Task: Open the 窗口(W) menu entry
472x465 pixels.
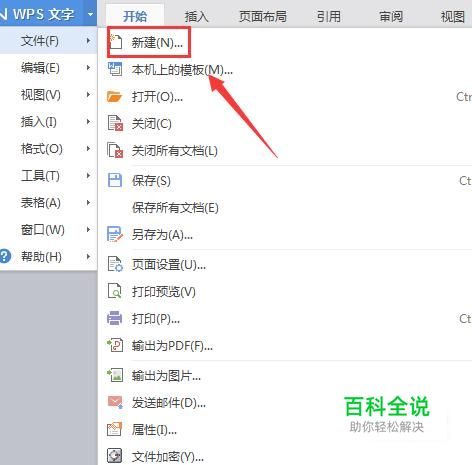Action: tap(48, 229)
